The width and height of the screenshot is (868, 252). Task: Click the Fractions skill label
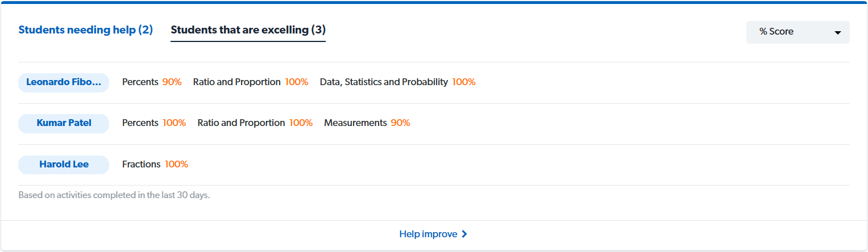142,165
